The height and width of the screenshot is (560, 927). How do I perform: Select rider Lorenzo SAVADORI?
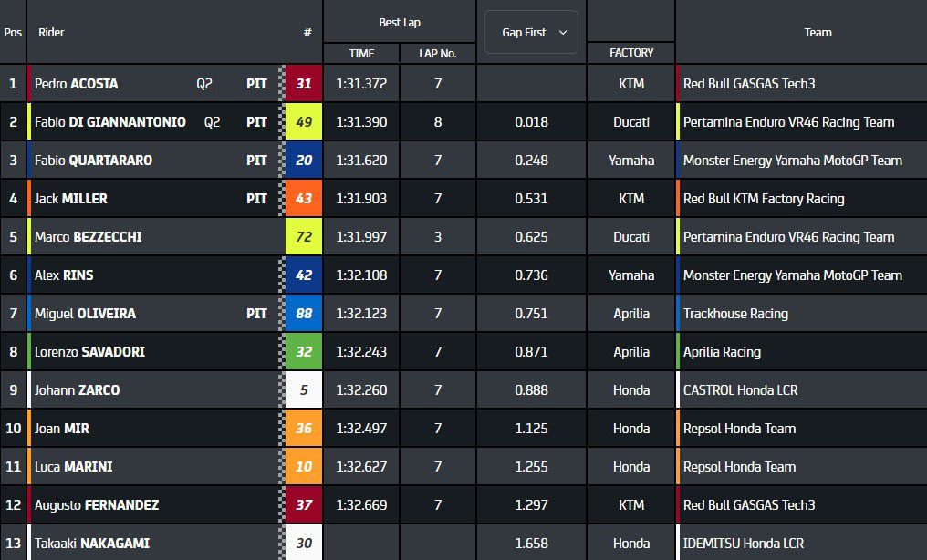click(x=89, y=352)
